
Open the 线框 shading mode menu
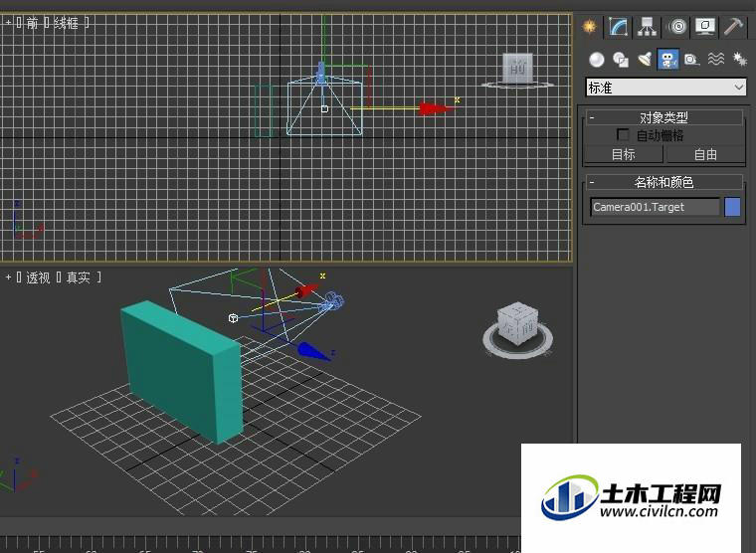click(66, 23)
